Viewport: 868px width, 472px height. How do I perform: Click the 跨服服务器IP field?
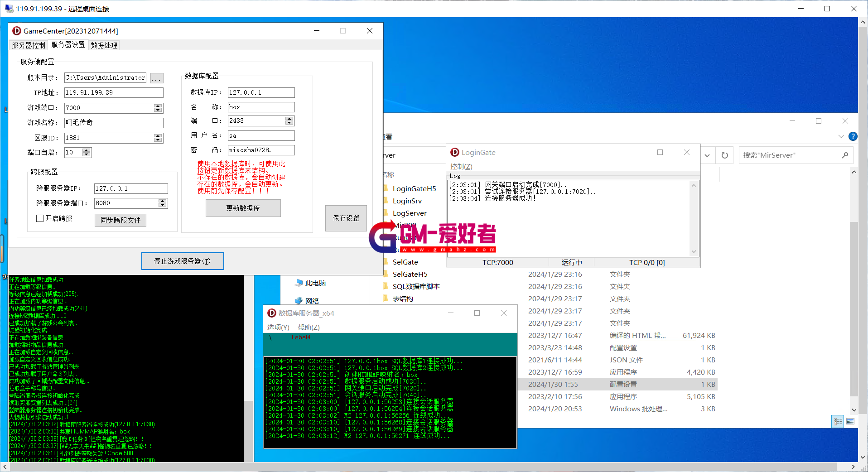pos(131,188)
